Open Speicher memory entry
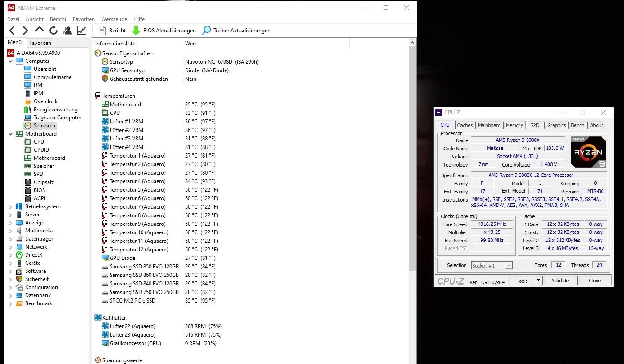Viewport: 624px width, 364px height. pos(39,166)
